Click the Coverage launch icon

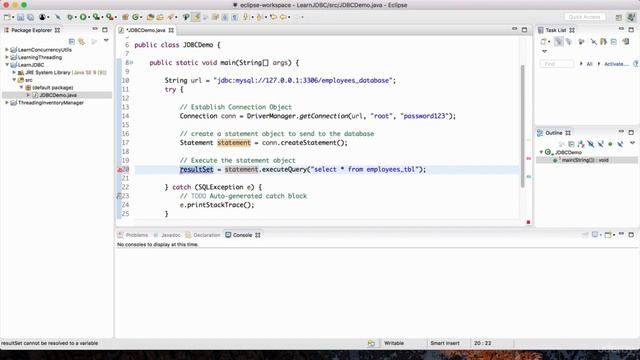(x=96, y=17)
